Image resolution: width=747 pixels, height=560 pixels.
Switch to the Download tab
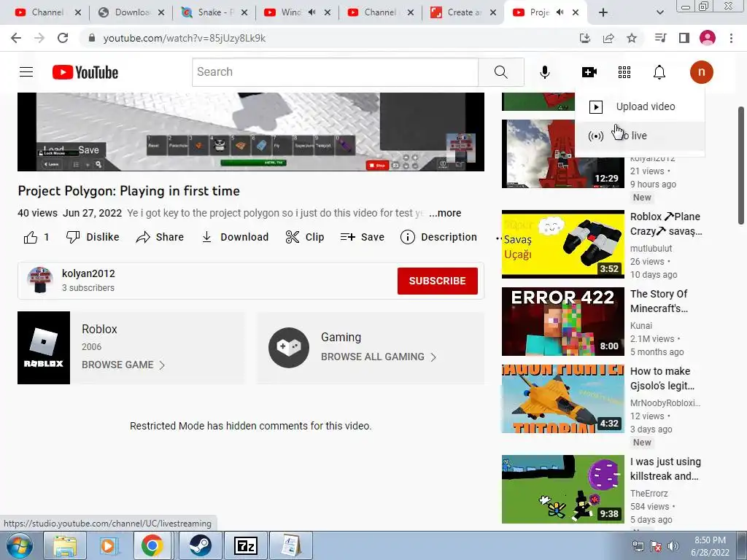pos(131,12)
